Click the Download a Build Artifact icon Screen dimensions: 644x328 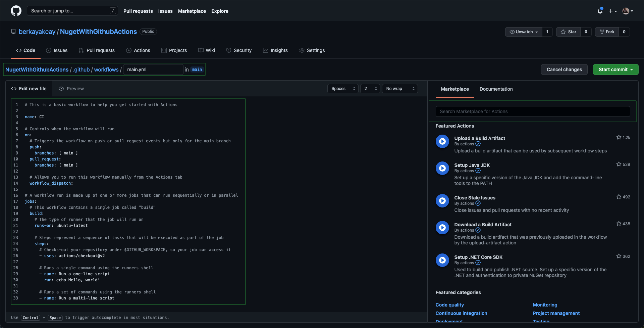click(442, 228)
